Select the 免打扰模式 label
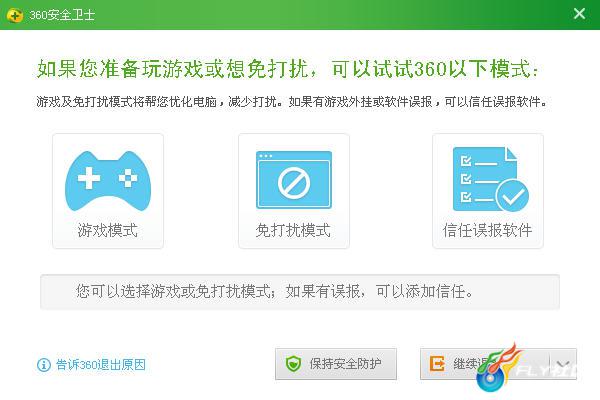 pos(293,230)
